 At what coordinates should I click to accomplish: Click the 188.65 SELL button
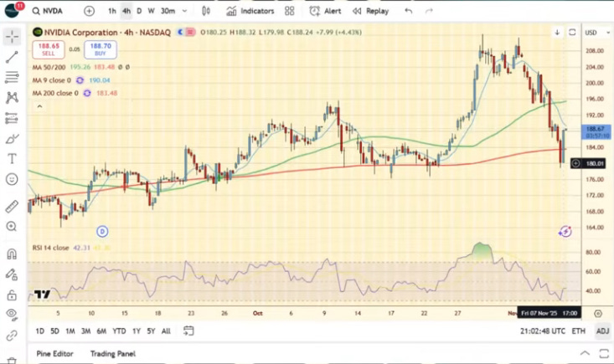pyautogui.click(x=49, y=49)
